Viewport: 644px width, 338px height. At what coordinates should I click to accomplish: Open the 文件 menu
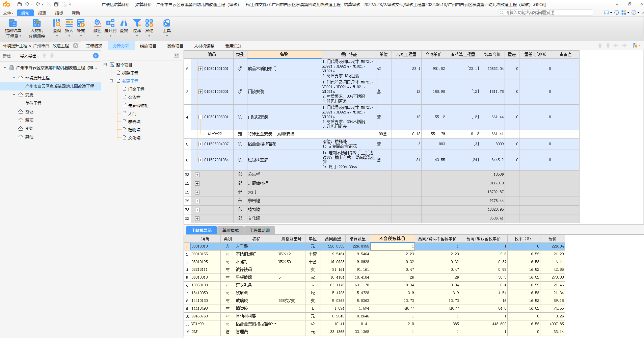8,13
